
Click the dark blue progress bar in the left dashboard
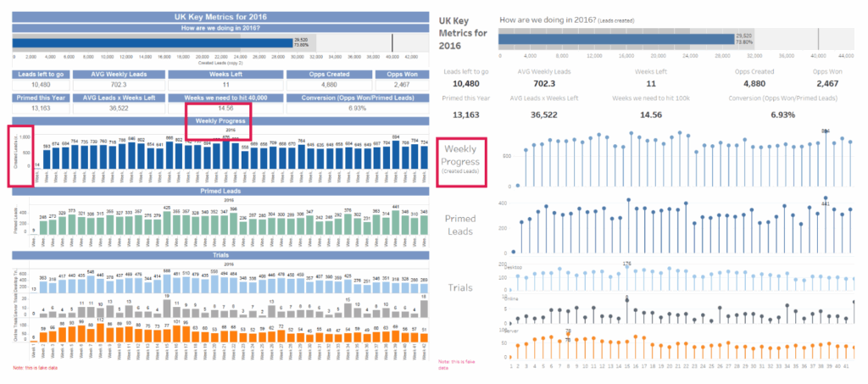153,42
